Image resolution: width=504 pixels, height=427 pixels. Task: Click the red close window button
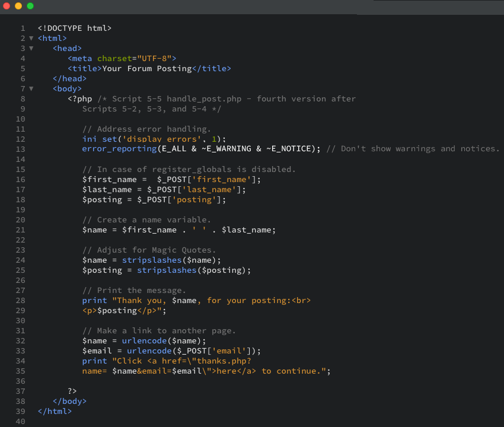coord(6,6)
